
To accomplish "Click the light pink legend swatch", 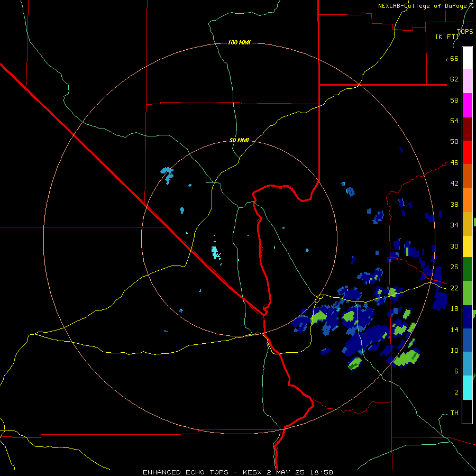I will pyautogui.click(x=467, y=81).
